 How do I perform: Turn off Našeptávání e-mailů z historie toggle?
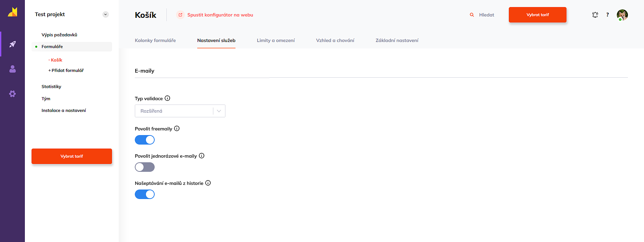point(145,194)
